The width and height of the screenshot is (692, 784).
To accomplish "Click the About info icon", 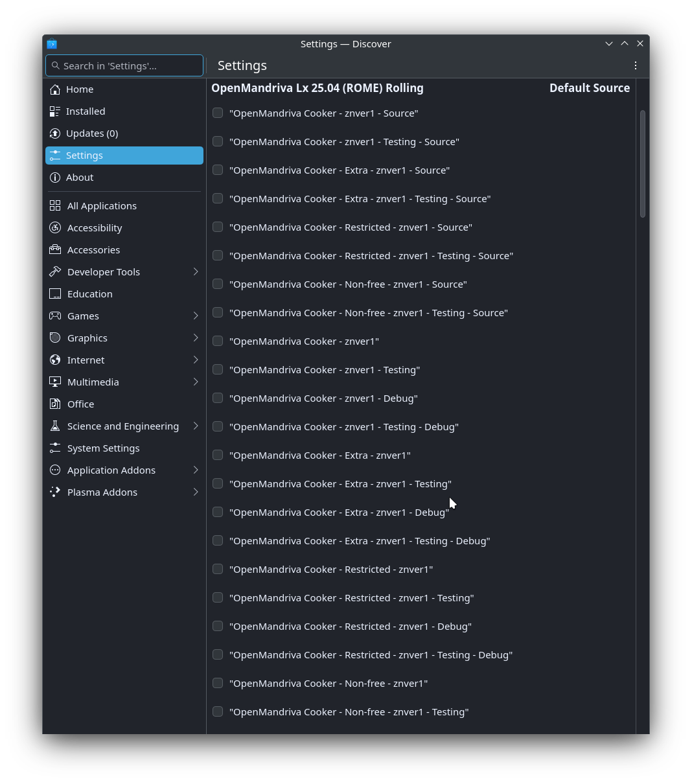I will pyautogui.click(x=55, y=178).
